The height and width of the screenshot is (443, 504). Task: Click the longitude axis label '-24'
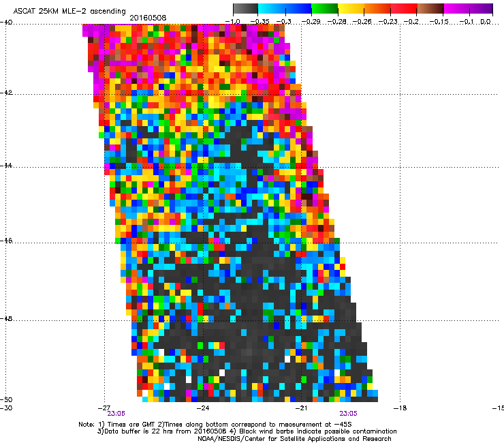click(x=203, y=408)
